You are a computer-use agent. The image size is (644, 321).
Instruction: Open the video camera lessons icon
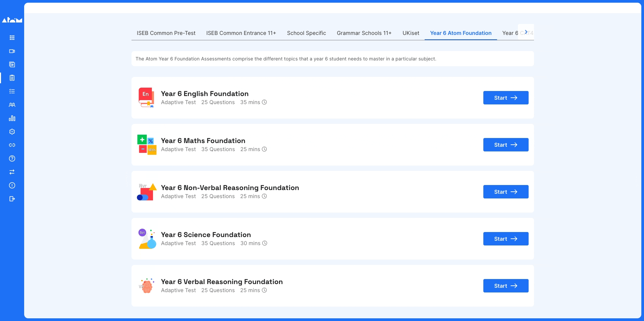[12, 51]
